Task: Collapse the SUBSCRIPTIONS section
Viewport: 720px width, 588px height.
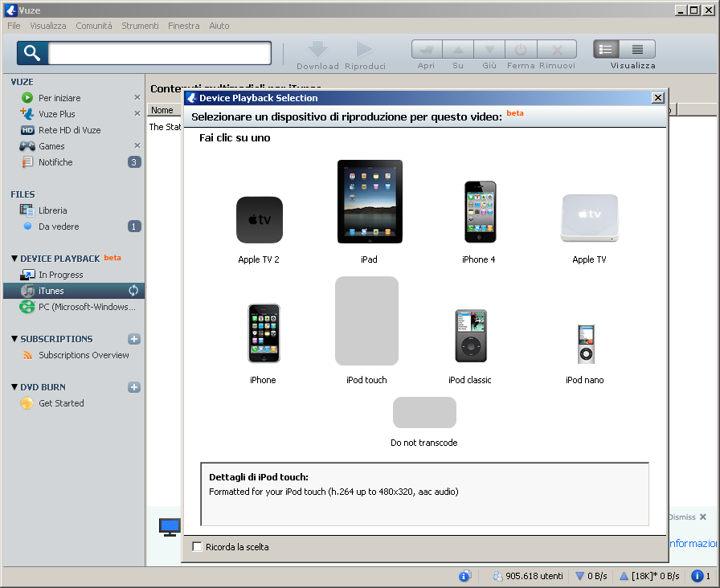Action: pos(14,339)
